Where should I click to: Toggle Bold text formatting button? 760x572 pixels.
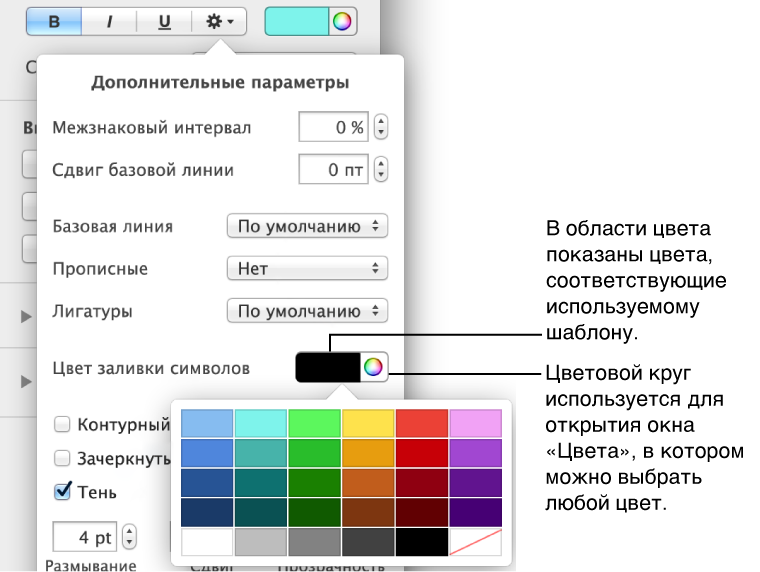[52, 21]
